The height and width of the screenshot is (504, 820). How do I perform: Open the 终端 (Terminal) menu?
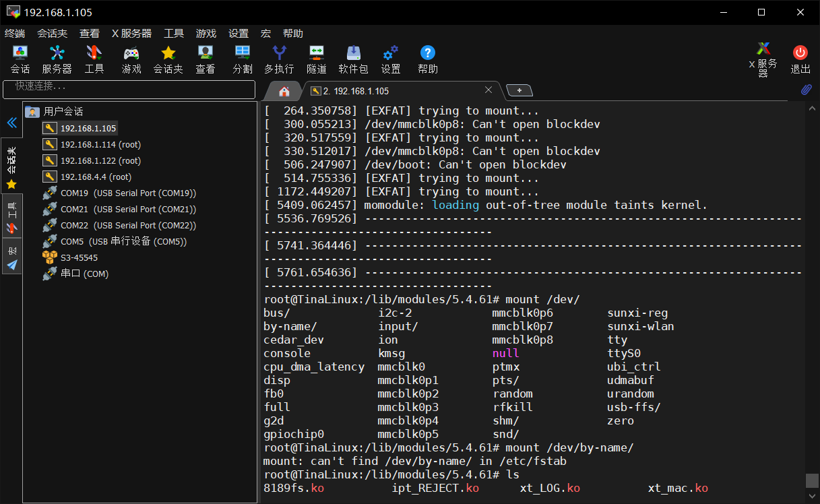(x=15, y=34)
